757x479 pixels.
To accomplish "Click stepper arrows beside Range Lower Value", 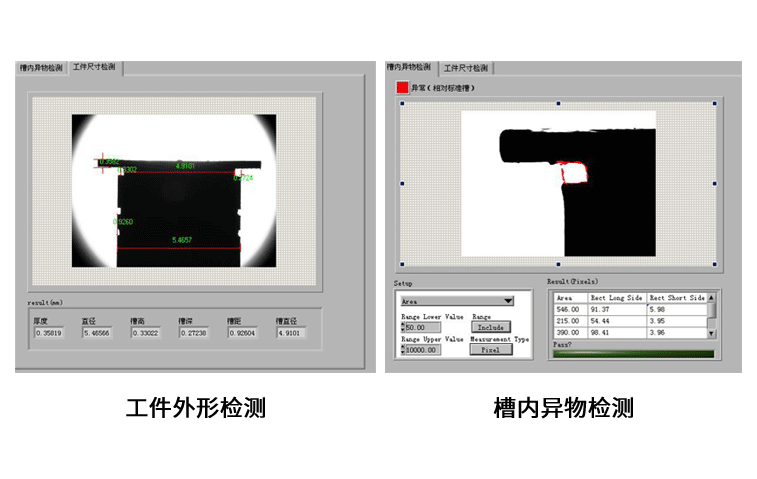I will click(403, 327).
